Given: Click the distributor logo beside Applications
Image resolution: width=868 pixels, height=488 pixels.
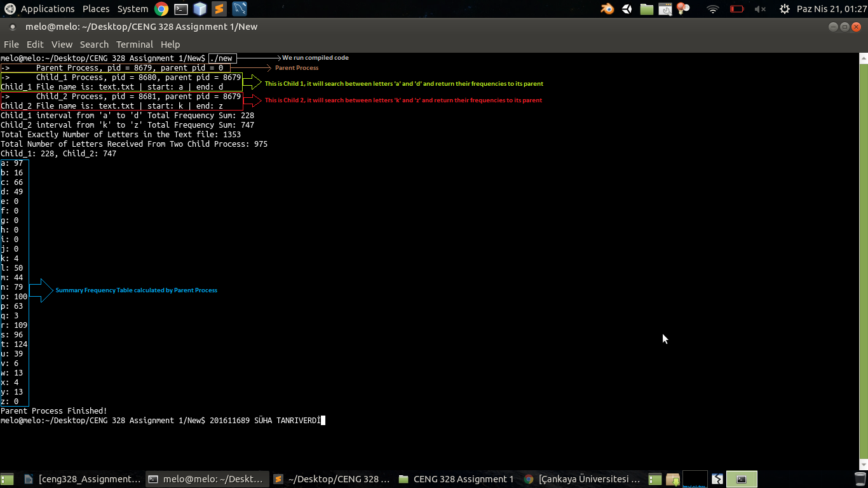Looking at the screenshot, I should [10, 9].
